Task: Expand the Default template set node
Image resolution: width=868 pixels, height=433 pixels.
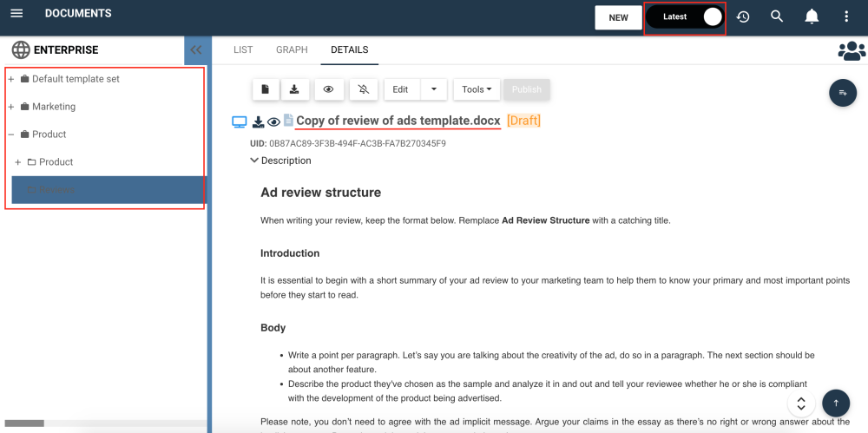Action: 10,79
